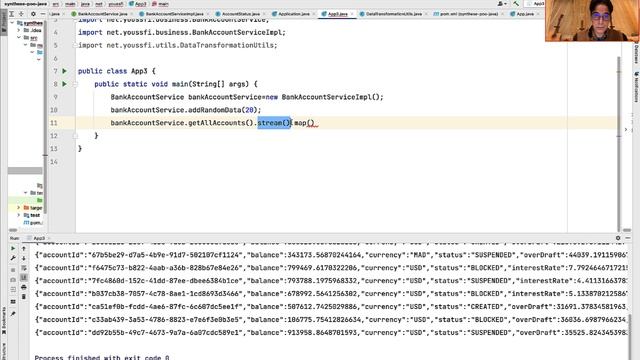Open user account dropdown in toolbar

click(502, 4)
